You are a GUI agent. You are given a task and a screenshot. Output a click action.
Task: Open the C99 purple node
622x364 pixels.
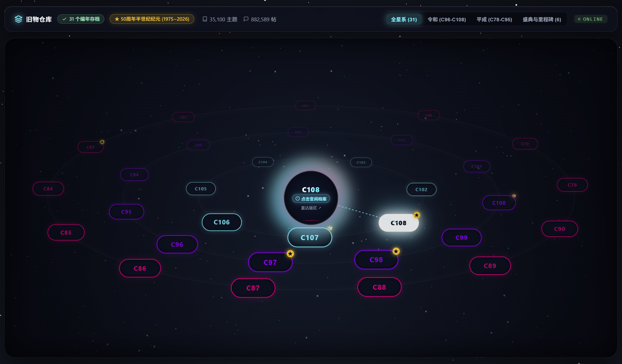[461, 238]
